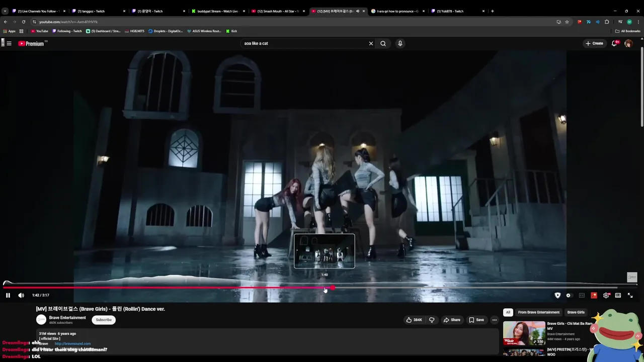Image resolution: width=644 pixels, height=362 pixels.
Task: Run search with the magnifier button
Action: coord(383,43)
